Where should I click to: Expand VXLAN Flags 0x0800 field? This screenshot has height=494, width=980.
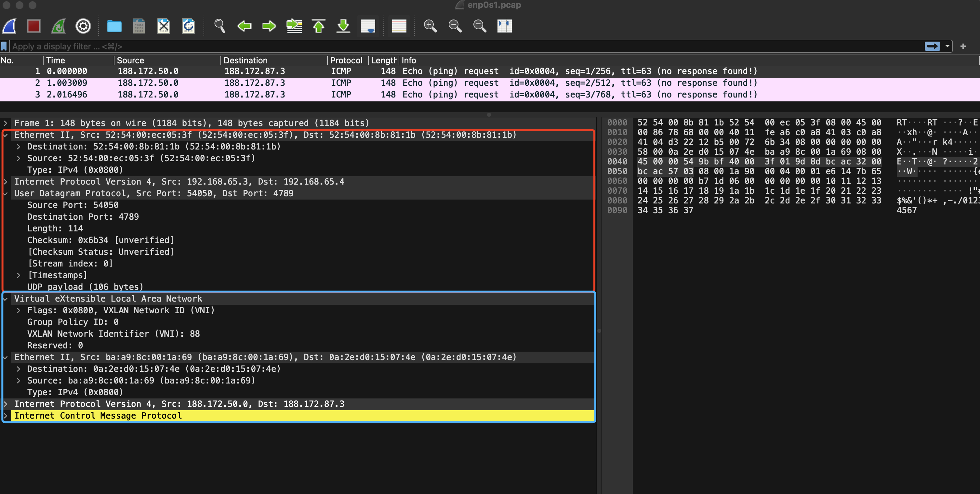18,311
